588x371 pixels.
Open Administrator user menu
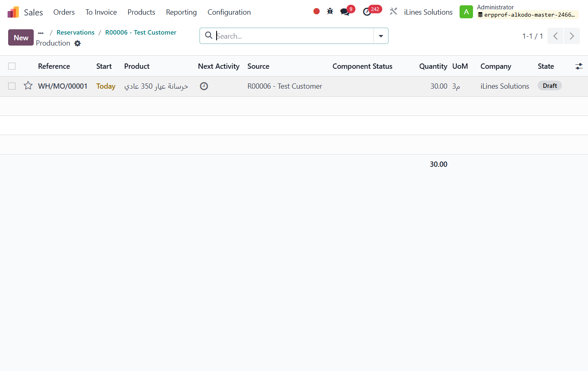pos(527,11)
